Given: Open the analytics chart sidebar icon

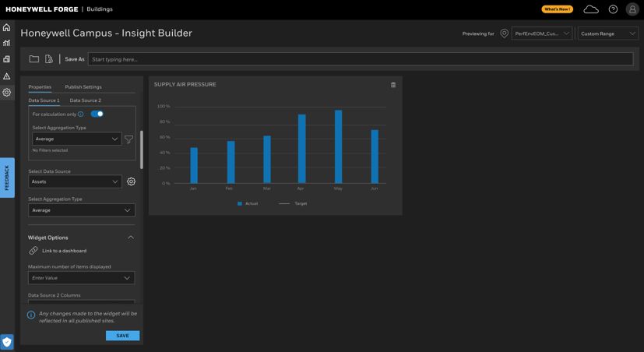Looking at the screenshot, I should click(x=6, y=43).
